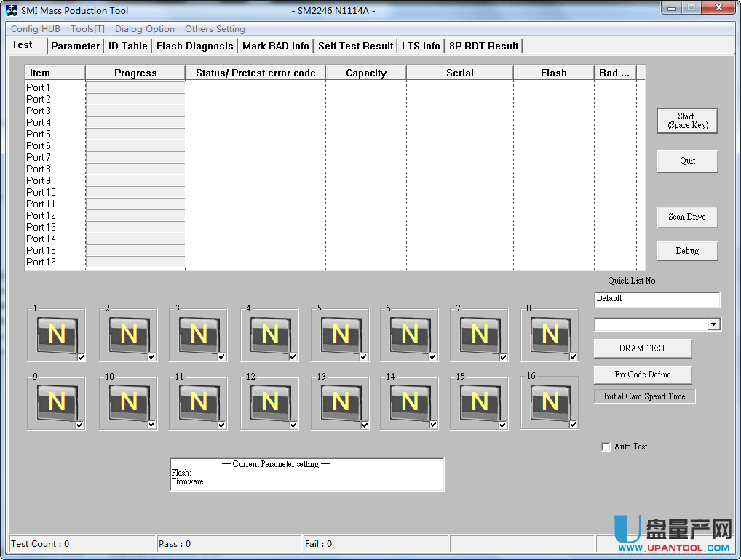Enable the Auto Test checkbox
This screenshot has height=560, width=741.
click(x=606, y=447)
